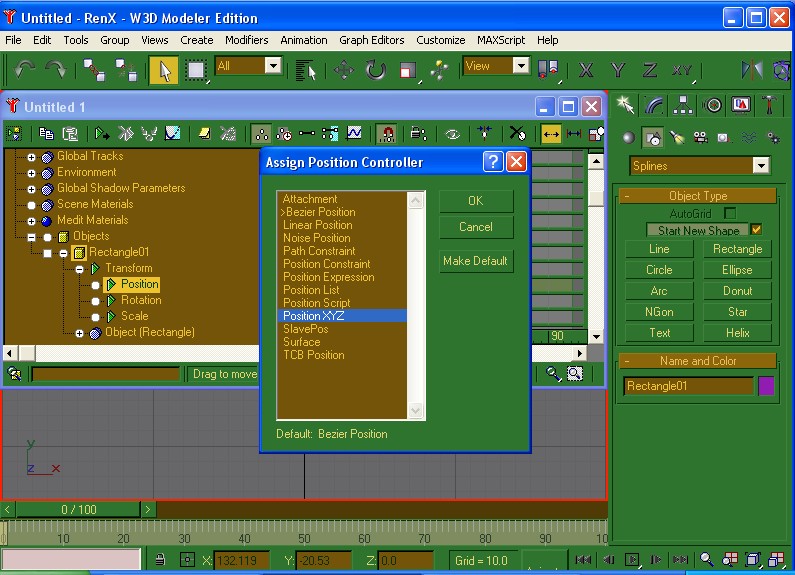Open the Hierarchy panel tab icon

click(684, 105)
